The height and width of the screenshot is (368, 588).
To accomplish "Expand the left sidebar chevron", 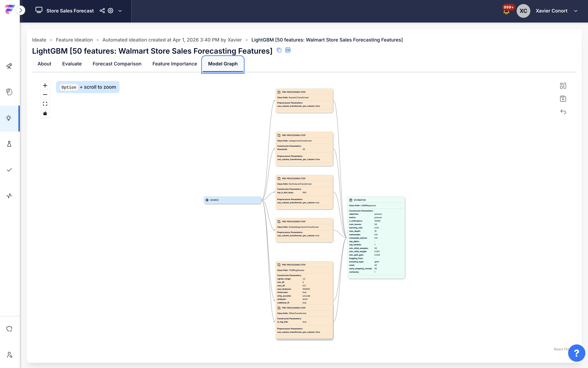I will [21, 10].
